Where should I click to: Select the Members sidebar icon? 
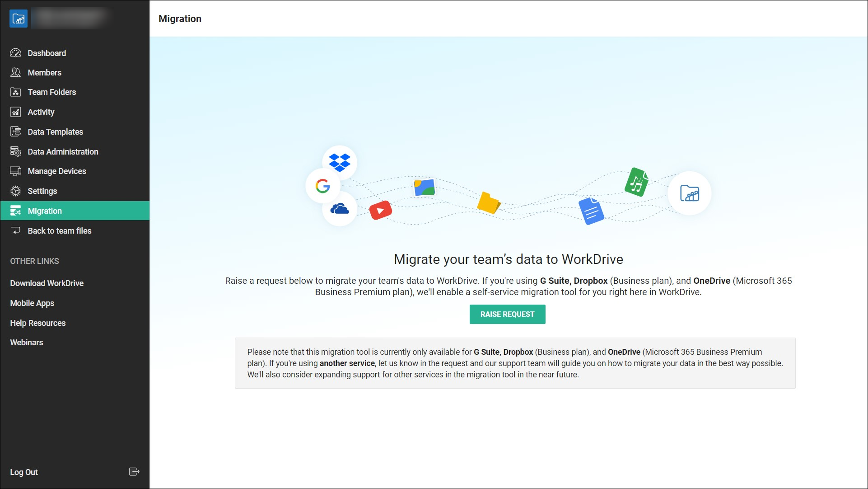(15, 72)
